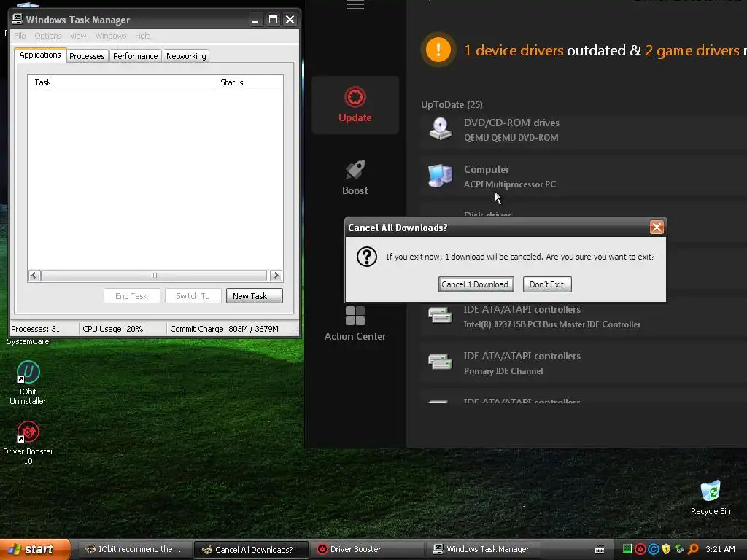Switch to Windows Task Manager taskbar item
Image resolution: width=747 pixels, height=560 pixels.
coord(482,549)
